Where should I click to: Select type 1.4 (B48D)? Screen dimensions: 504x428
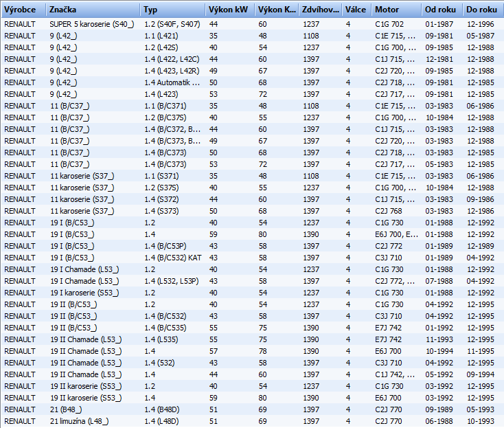162,409
